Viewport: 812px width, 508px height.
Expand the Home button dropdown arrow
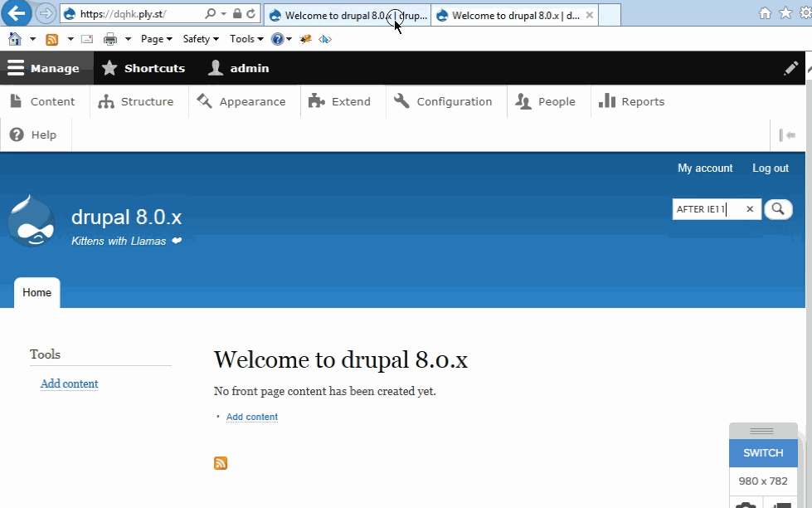coord(32,39)
